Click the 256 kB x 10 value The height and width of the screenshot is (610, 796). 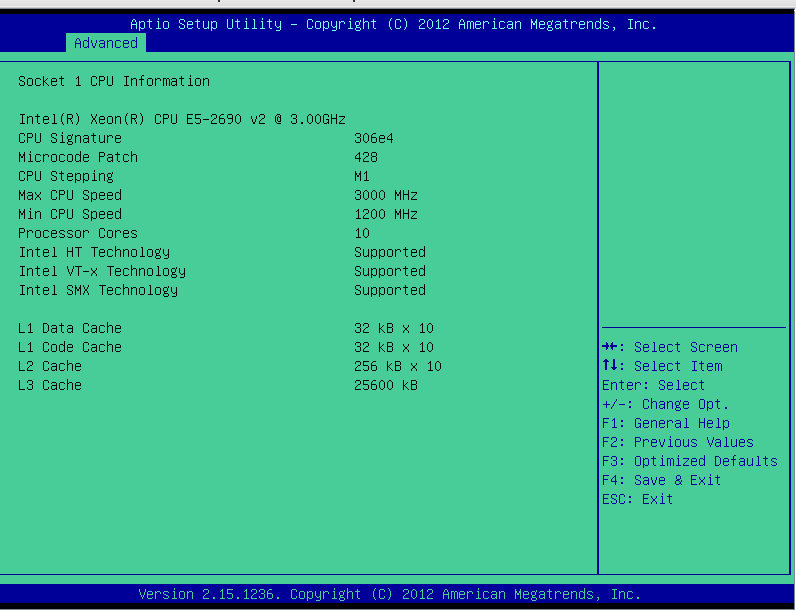click(x=398, y=366)
